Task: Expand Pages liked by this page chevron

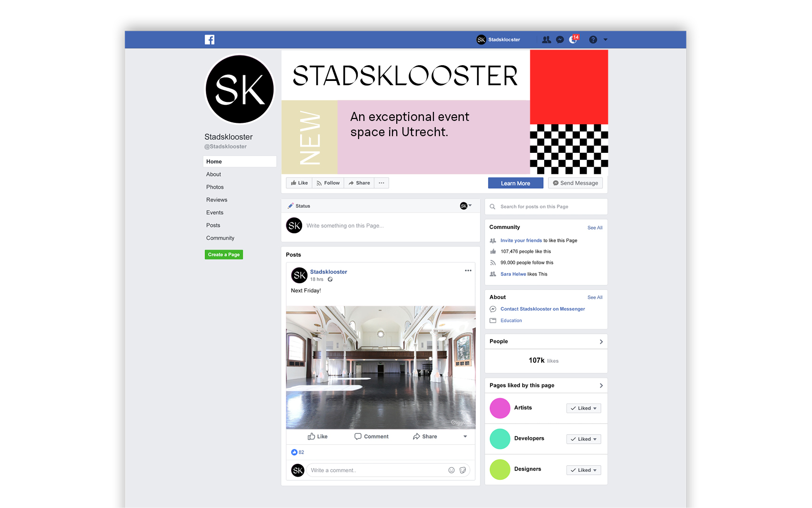Action: (601, 385)
